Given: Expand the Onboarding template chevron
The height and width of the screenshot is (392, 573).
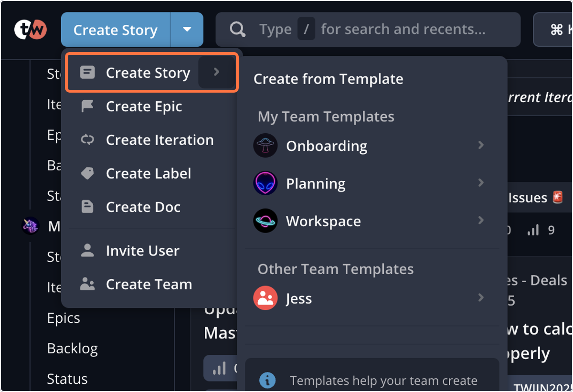Looking at the screenshot, I should click(481, 145).
